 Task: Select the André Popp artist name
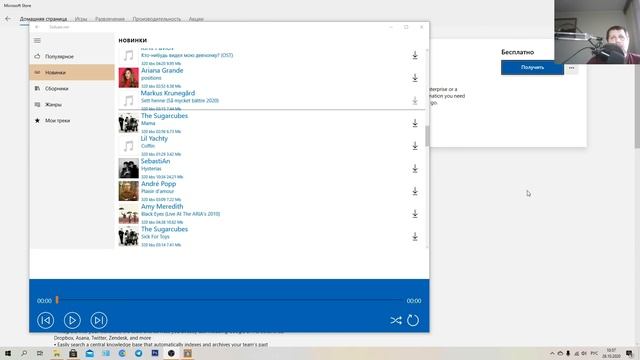158,184
